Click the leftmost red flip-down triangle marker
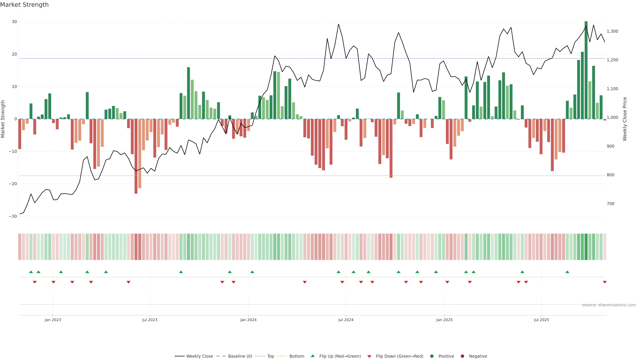Image resolution: width=644 pixels, height=362 pixels. [x=35, y=282]
